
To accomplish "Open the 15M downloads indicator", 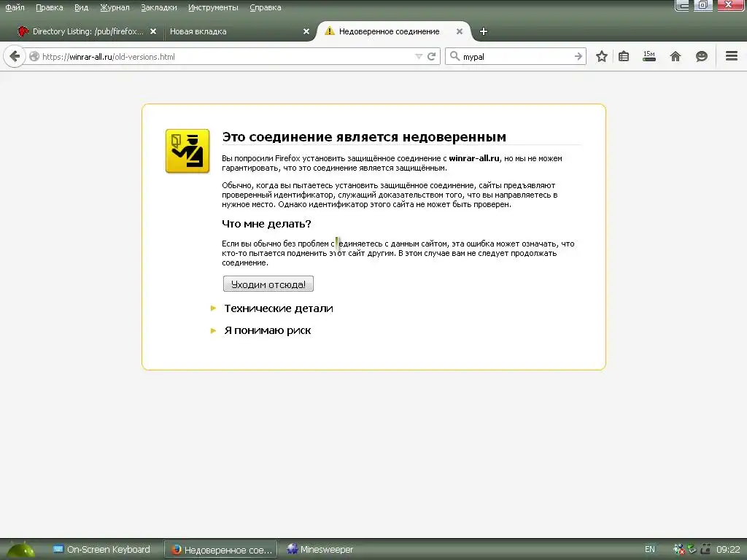I will pyautogui.click(x=649, y=57).
